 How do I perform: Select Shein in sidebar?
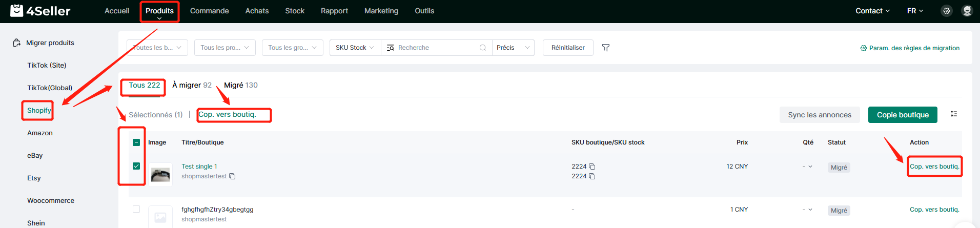pos(36,223)
